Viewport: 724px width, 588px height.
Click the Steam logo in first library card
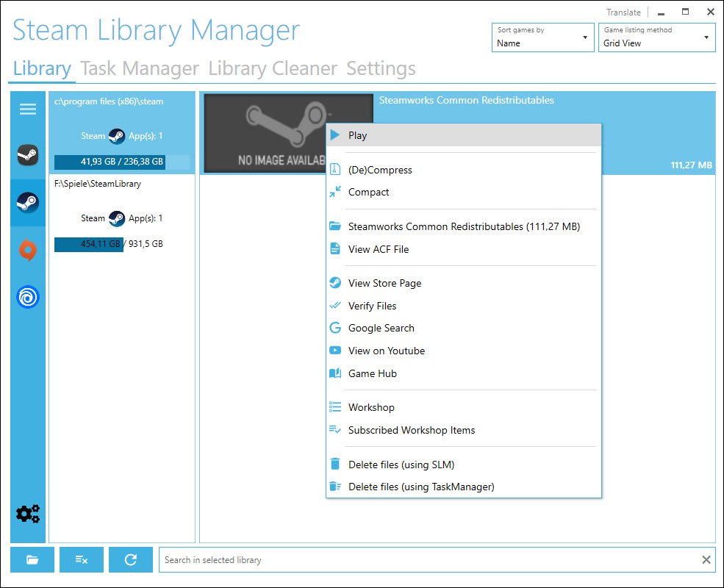pyautogui.click(x=117, y=136)
